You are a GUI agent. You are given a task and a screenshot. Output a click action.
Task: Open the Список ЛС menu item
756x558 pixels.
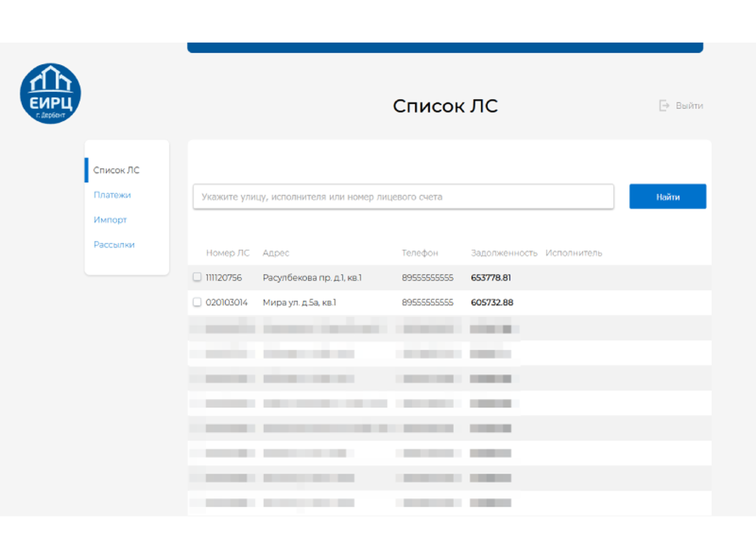click(116, 170)
